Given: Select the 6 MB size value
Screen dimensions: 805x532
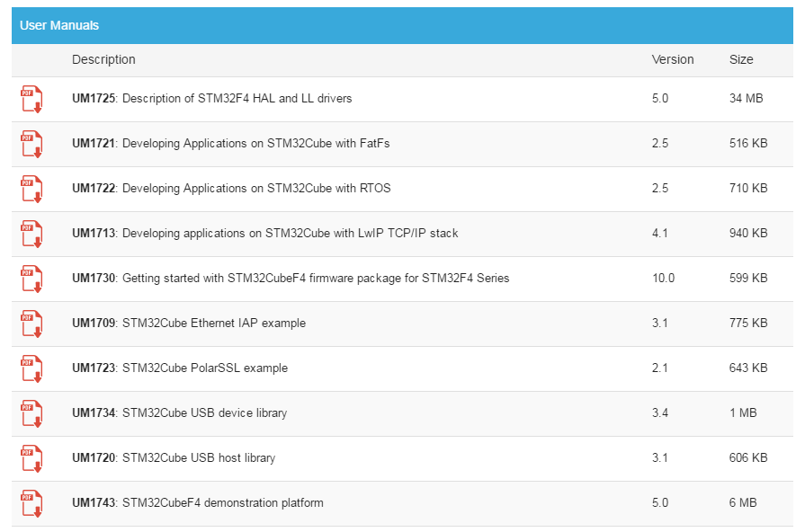Looking at the screenshot, I should 743,502.
